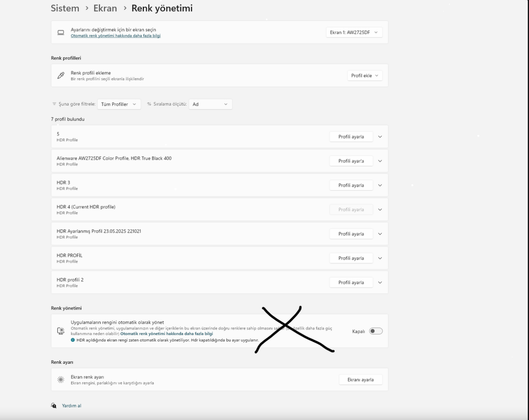Expand the HDR profili 2 row
529x420 pixels.
(380, 283)
